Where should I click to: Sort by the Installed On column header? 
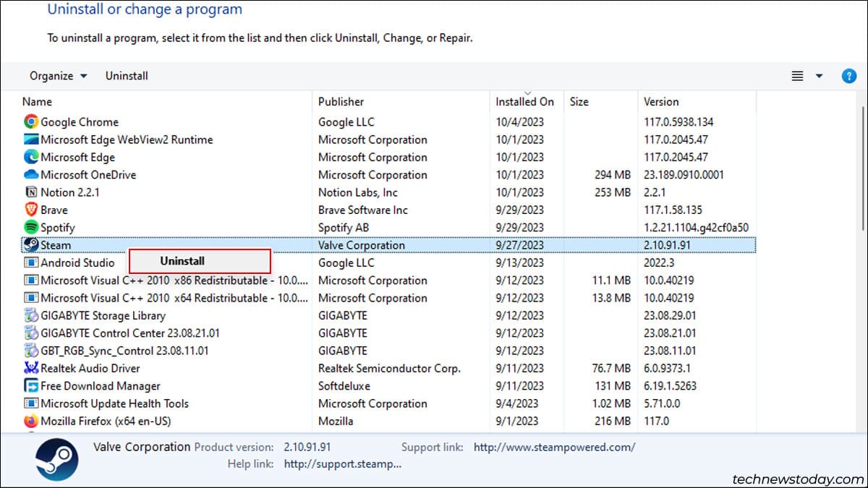click(526, 102)
